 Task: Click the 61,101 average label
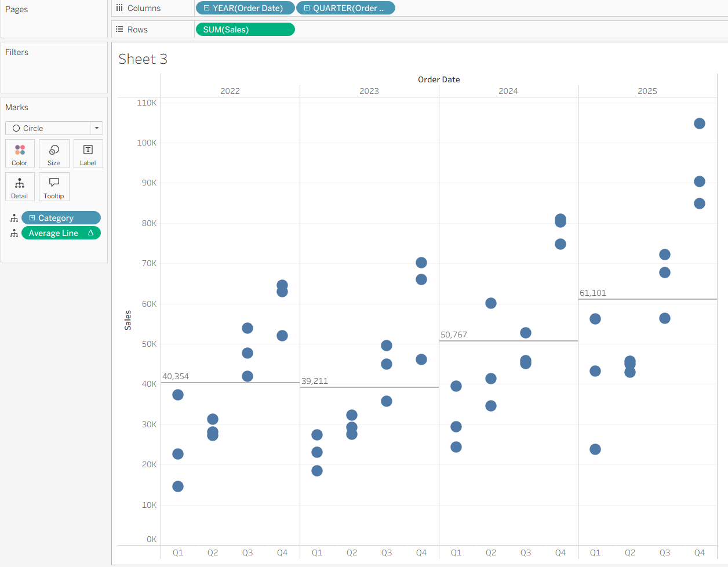(593, 293)
